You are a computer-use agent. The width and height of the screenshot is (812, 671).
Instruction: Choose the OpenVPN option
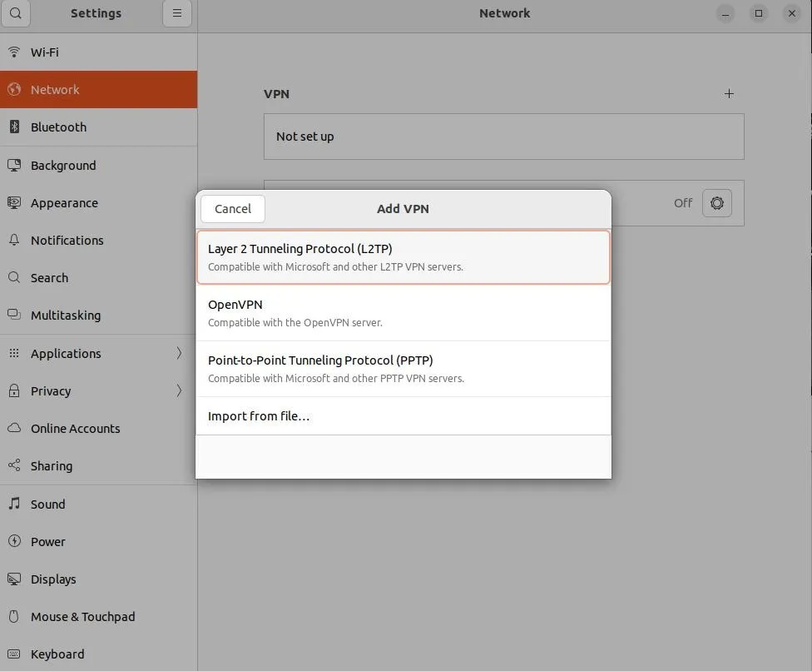pos(403,313)
